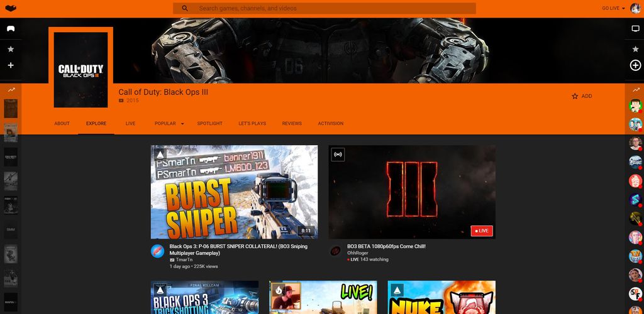Click the star favorites icon in left sidebar
The image size is (644, 314).
(x=11, y=49)
